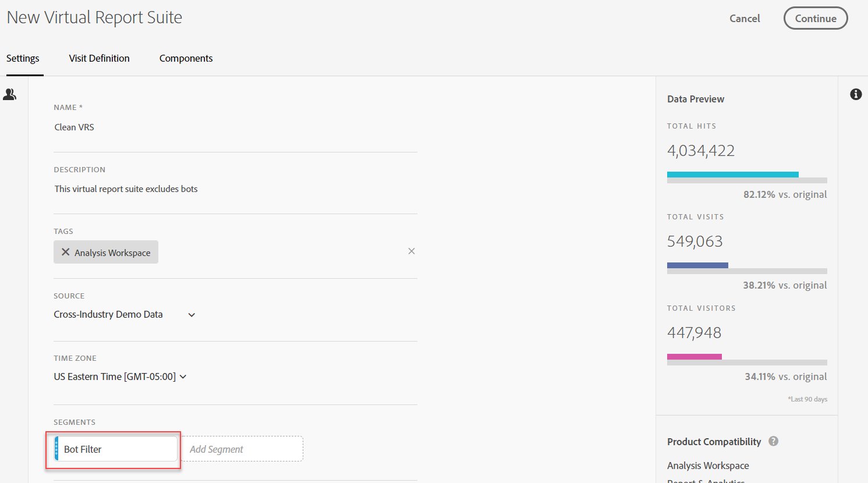Click the Total Visitors progress bar
Viewport: 868px width, 483px height.
click(x=747, y=359)
